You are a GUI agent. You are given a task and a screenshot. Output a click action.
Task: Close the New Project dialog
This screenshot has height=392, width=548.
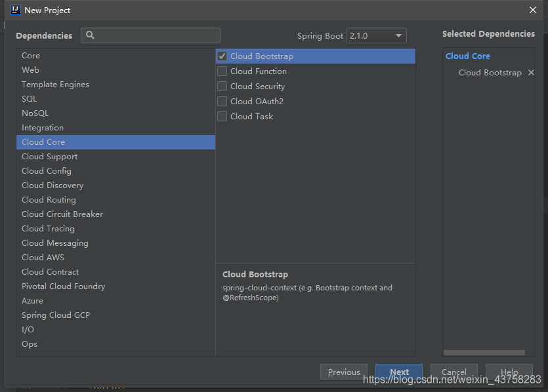533,10
